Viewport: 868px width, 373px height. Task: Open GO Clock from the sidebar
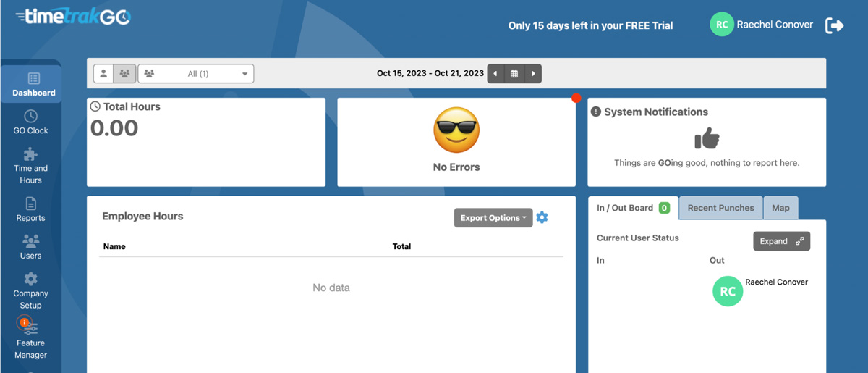coord(30,122)
